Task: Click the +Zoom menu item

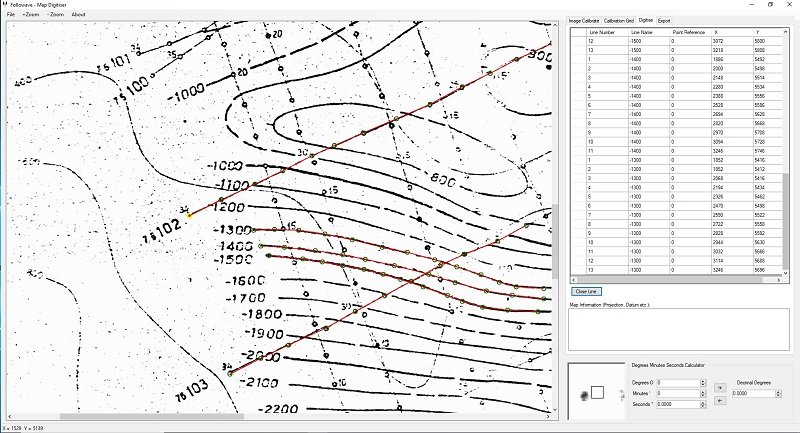Action: tap(31, 15)
